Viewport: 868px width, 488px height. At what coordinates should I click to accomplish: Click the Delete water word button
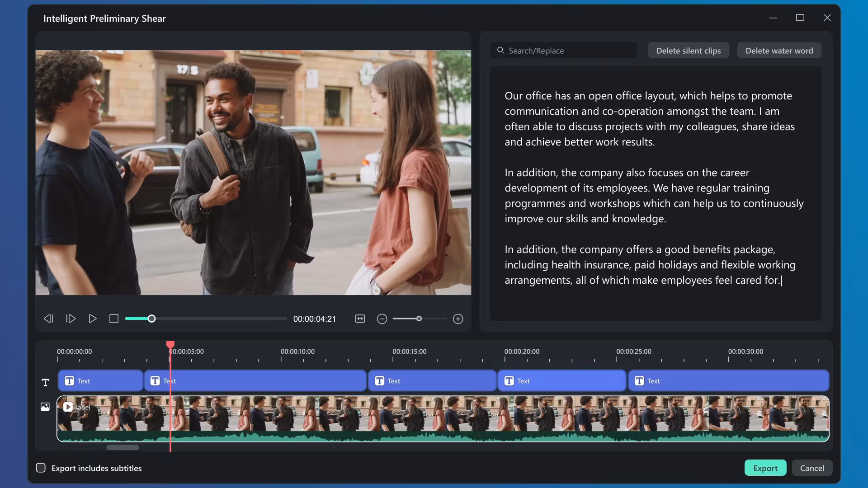[x=779, y=51]
